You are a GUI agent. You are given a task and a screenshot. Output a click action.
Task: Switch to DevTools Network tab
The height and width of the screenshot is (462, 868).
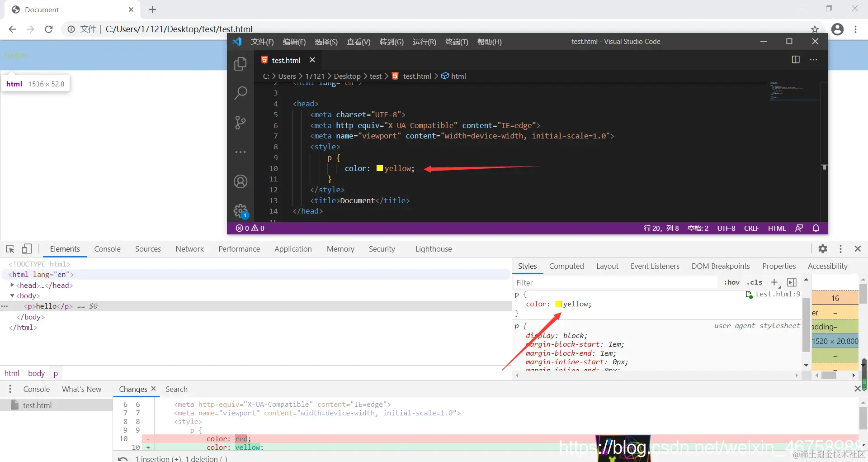(x=189, y=249)
